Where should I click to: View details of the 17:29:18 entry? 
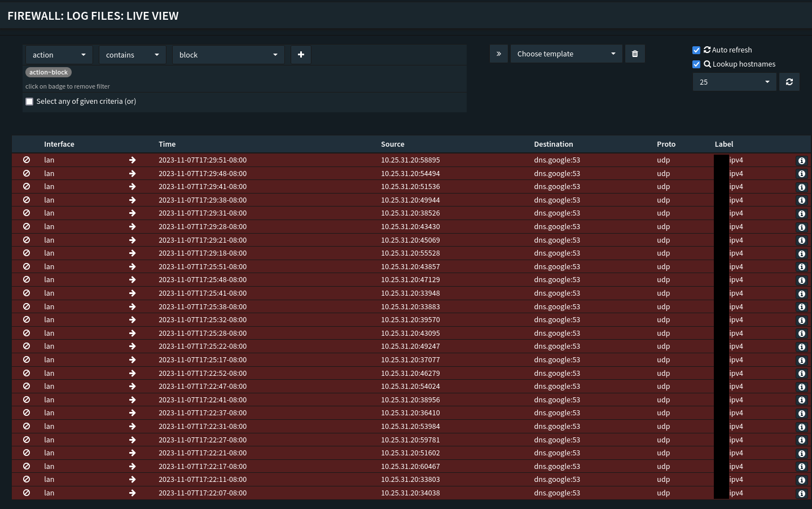click(x=801, y=254)
